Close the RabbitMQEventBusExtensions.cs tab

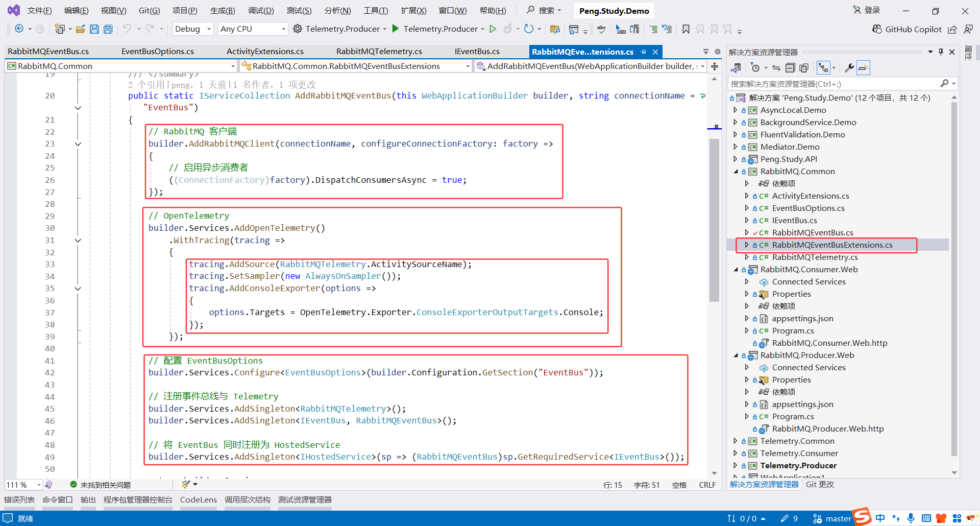(x=655, y=52)
